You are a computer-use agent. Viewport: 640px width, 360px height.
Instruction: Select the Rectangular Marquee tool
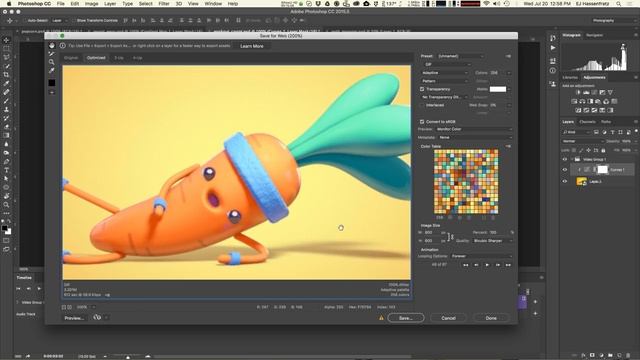coord(7,49)
